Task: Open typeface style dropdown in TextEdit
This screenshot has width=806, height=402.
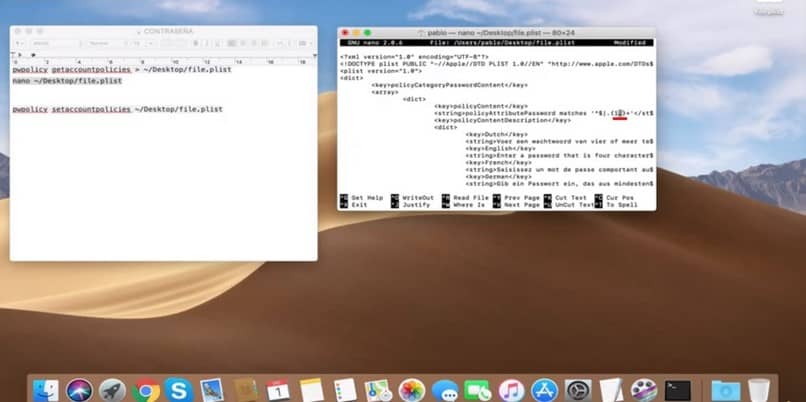Action: point(106,44)
